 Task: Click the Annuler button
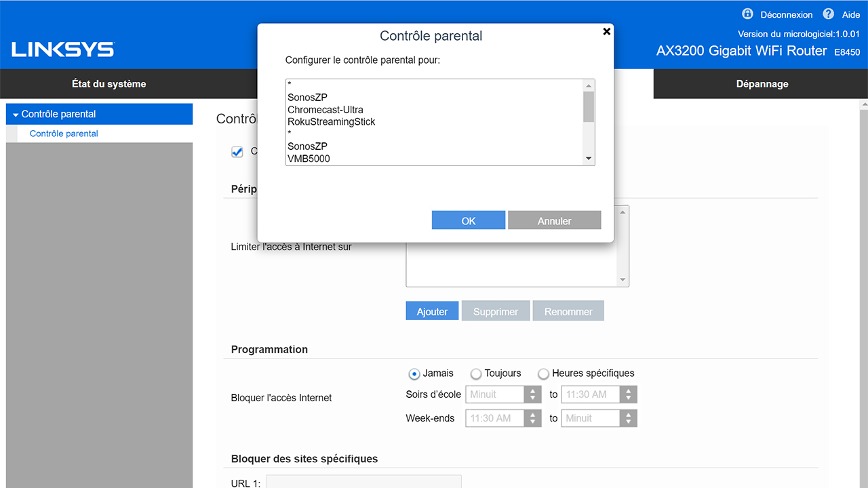coord(554,220)
